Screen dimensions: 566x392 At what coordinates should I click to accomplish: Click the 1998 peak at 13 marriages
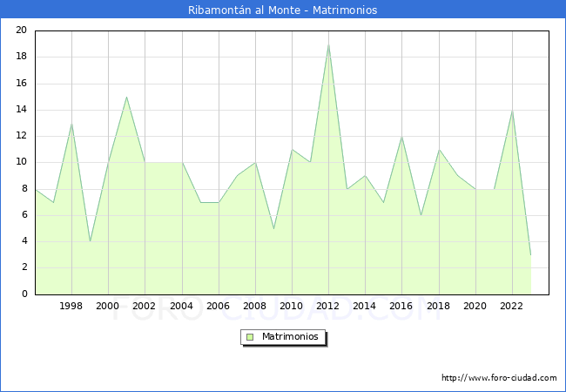(x=71, y=123)
